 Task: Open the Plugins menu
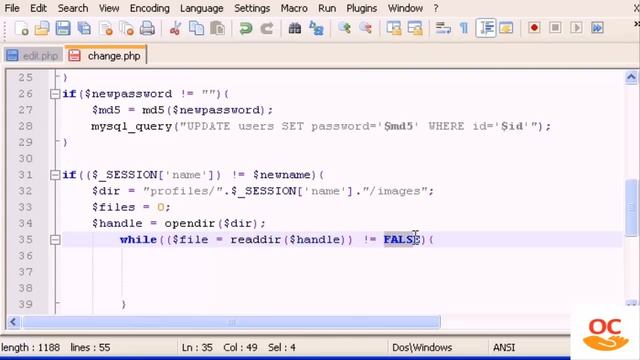[x=362, y=8]
